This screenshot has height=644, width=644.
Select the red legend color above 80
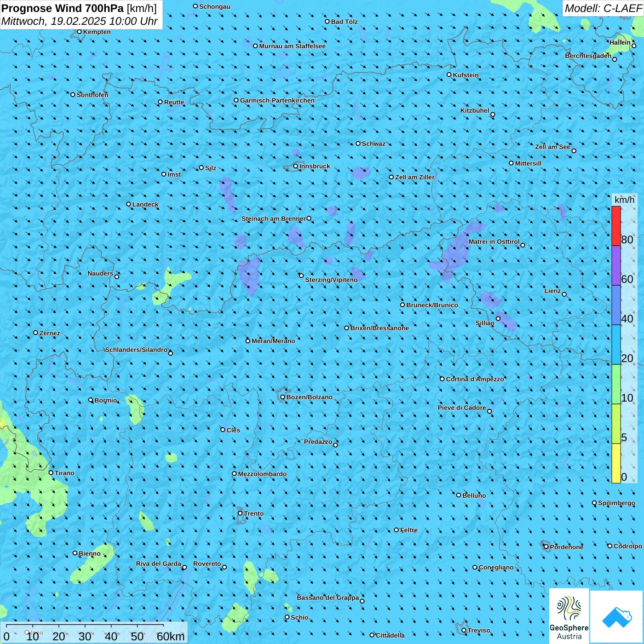tap(616, 226)
